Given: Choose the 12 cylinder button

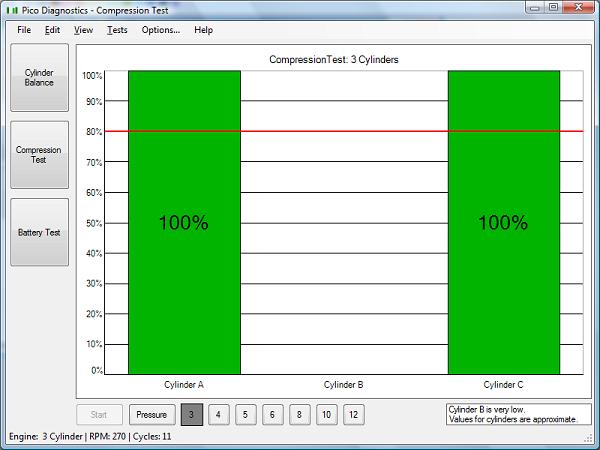Looking at the screenshot, I should [x=353, y=414].
